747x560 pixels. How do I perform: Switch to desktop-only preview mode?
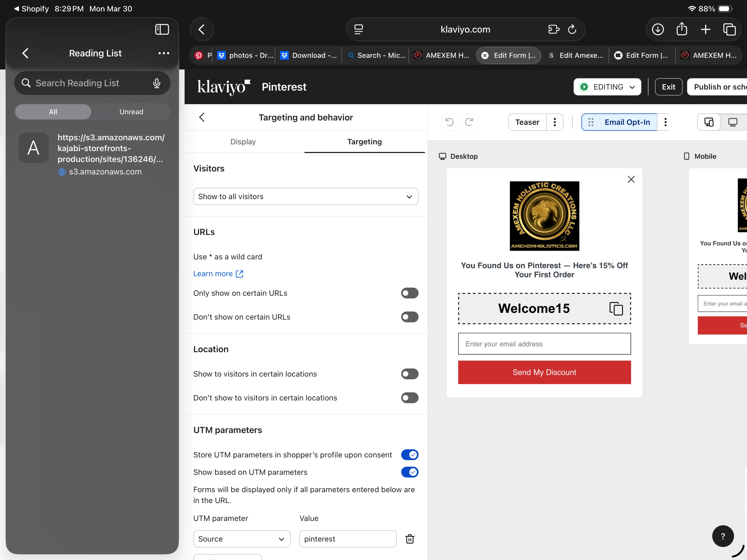733,122
